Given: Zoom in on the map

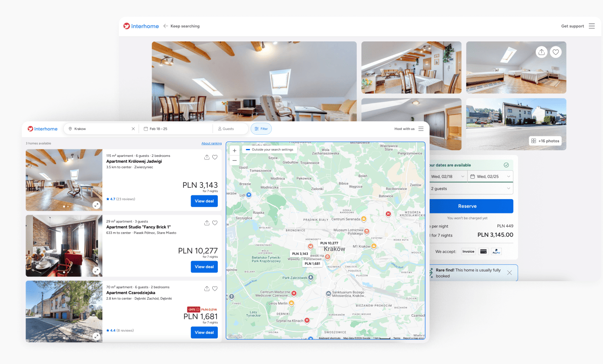Looking at the screenshot, I should (234, 150).
